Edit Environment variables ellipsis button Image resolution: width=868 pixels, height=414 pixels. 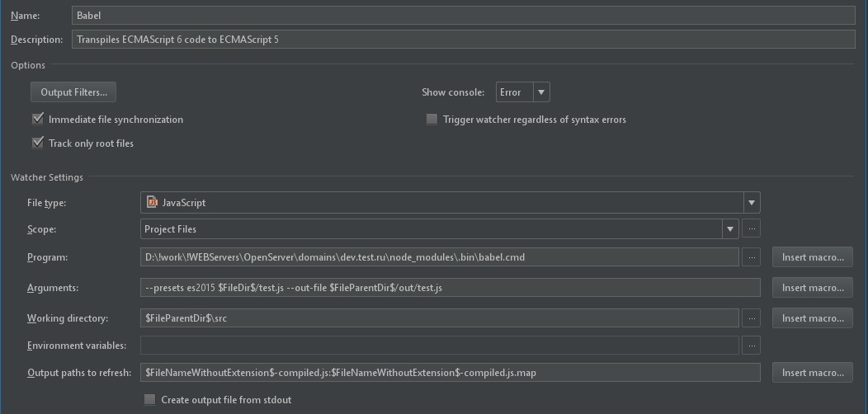(x=751, y=346)
